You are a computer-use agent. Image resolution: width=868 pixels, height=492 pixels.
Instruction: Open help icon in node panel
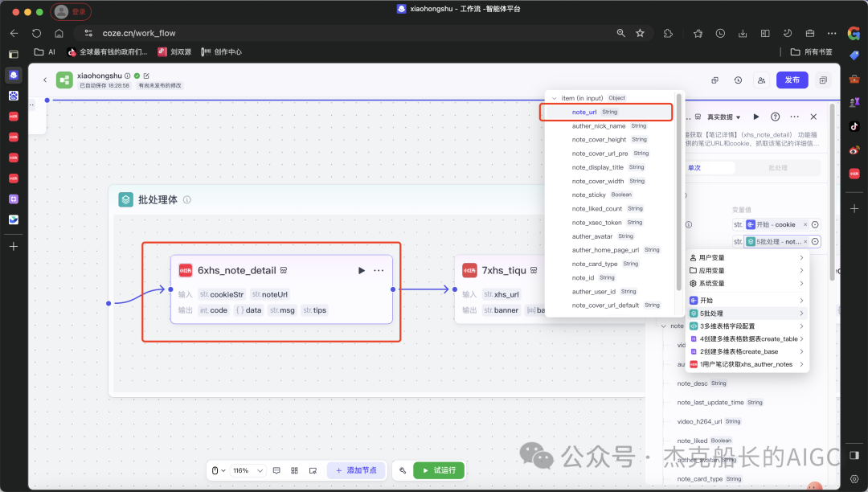775,117
